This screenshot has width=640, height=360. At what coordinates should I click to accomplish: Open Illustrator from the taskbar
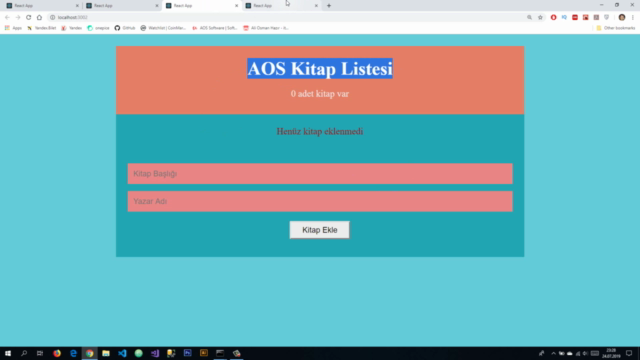coord(204,353)
